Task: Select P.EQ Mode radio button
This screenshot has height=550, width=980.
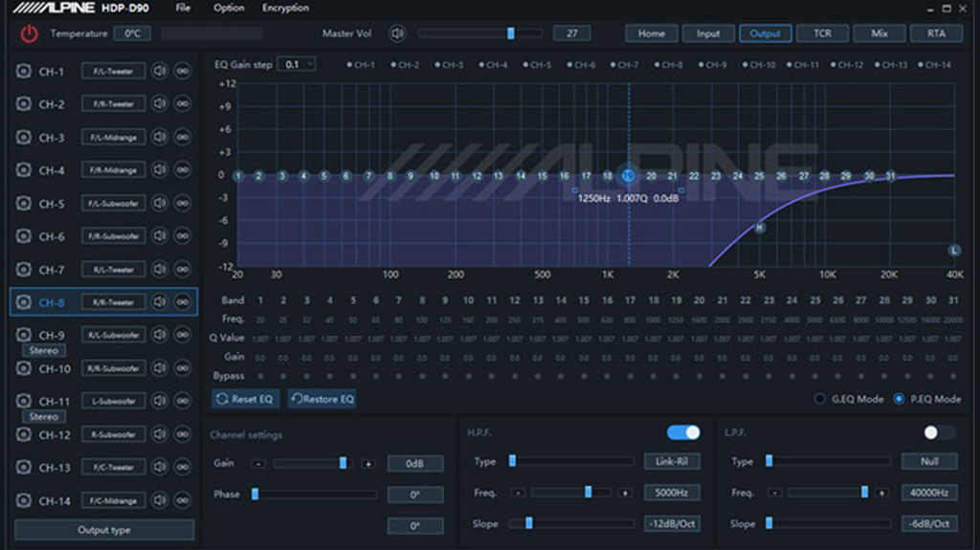Action: click(x=899, y=399)
